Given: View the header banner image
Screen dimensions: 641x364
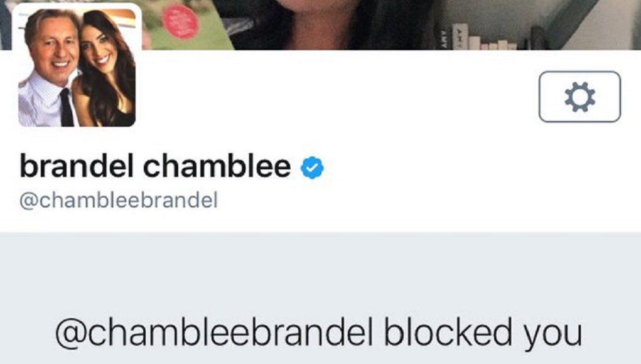Looking at the screenshot, I should [x=320, y=24].
